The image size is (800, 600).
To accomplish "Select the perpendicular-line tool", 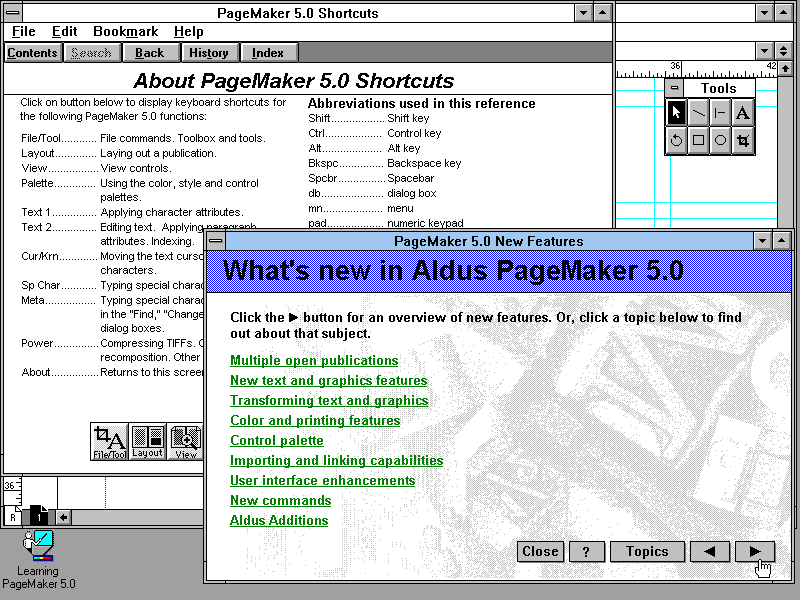I will point(722,112).
